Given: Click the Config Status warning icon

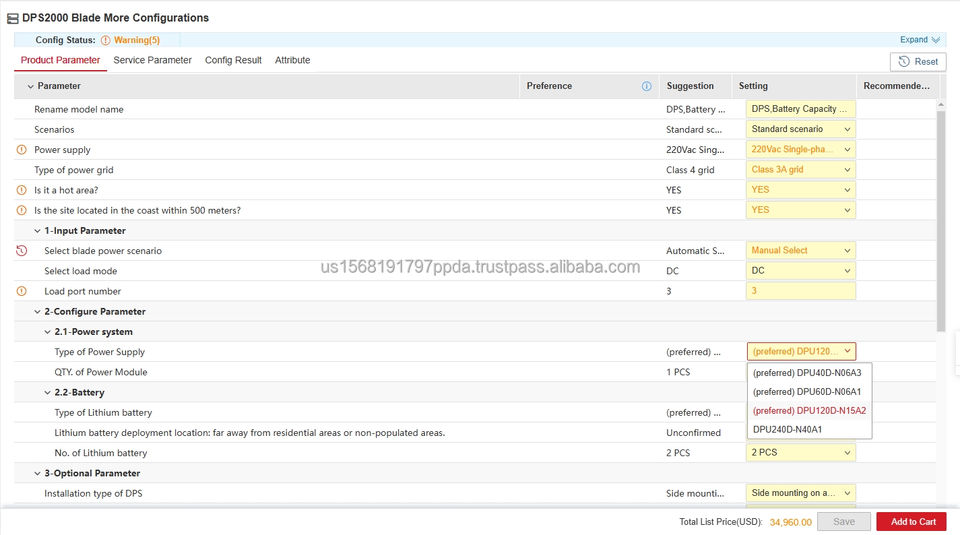Looking at the screenshot, I should pos(105,40).
